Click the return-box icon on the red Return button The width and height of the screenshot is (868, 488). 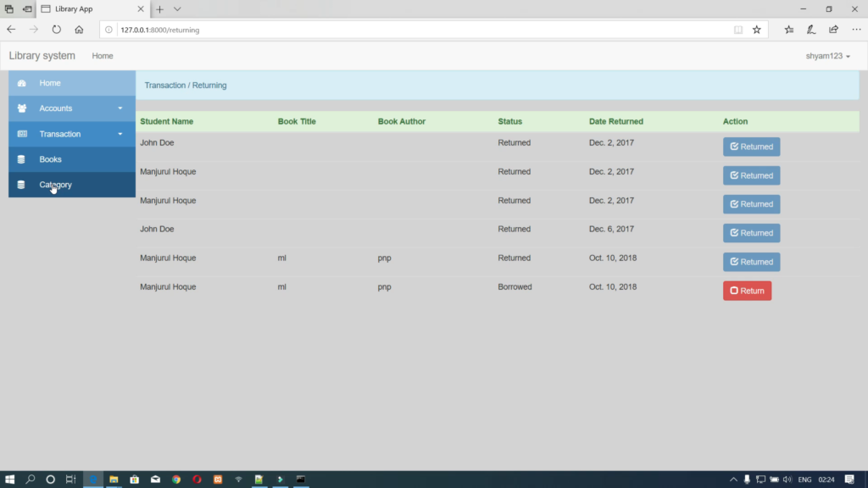(732, 291)
